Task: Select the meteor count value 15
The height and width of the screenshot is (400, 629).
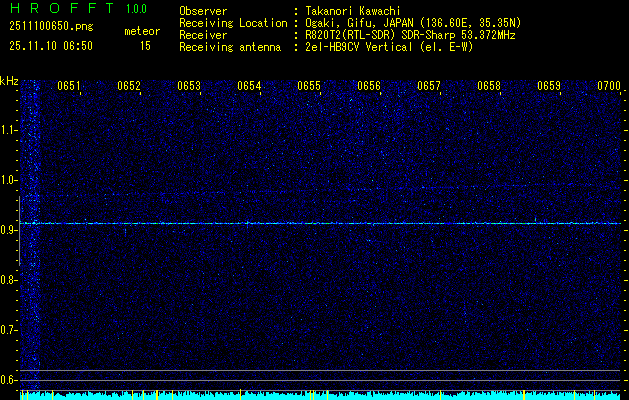Action: 145,46
